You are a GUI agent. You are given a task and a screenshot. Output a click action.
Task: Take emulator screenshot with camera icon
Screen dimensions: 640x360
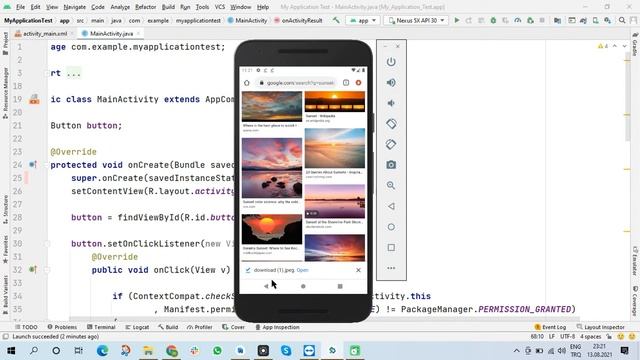tap(391, 165)
